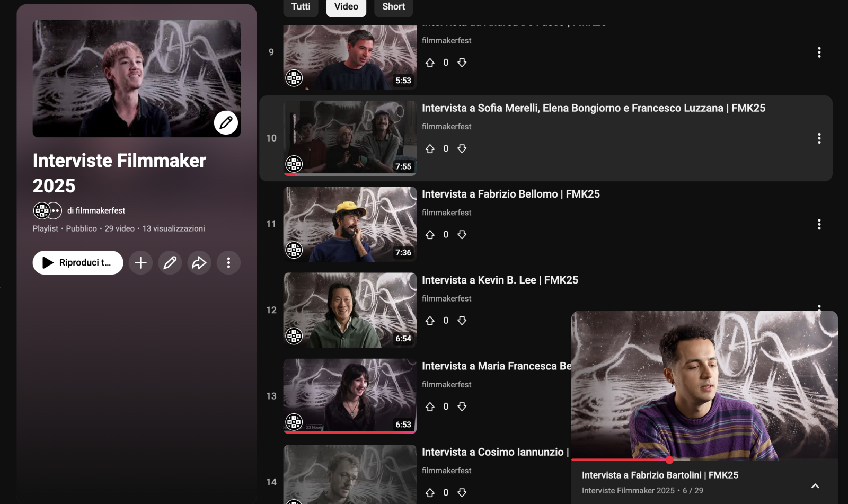Select the Riproduci tutti play icon
Image resolution: width=848 pixels, height=504 pixels.
(48, 262)
